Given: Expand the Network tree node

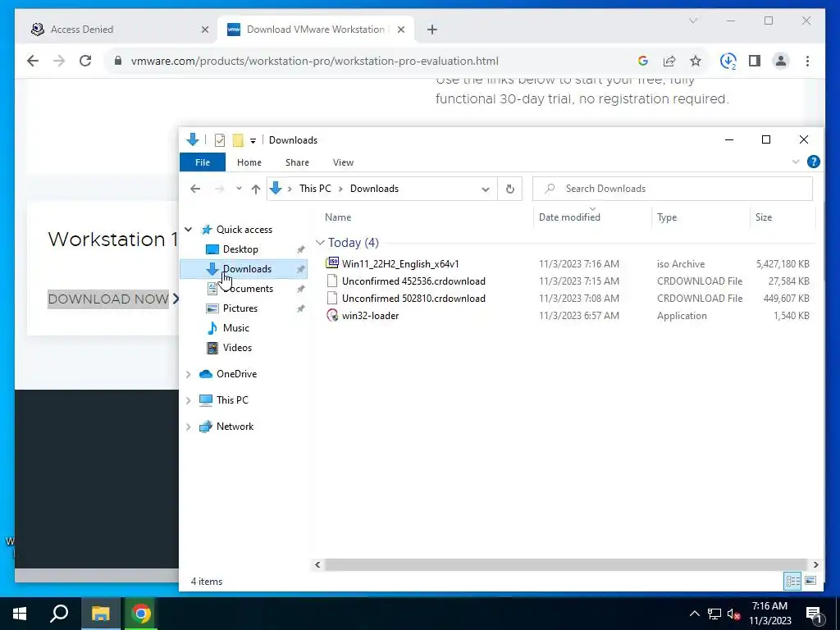Looking at the screenshot, I should click(x=189, y=427).
